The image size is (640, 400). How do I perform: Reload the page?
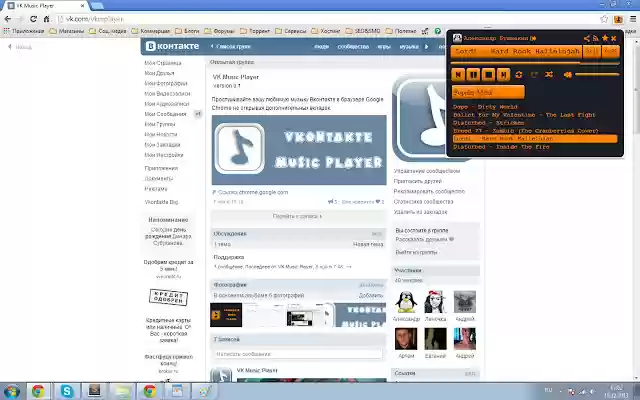tap(33, 19)
